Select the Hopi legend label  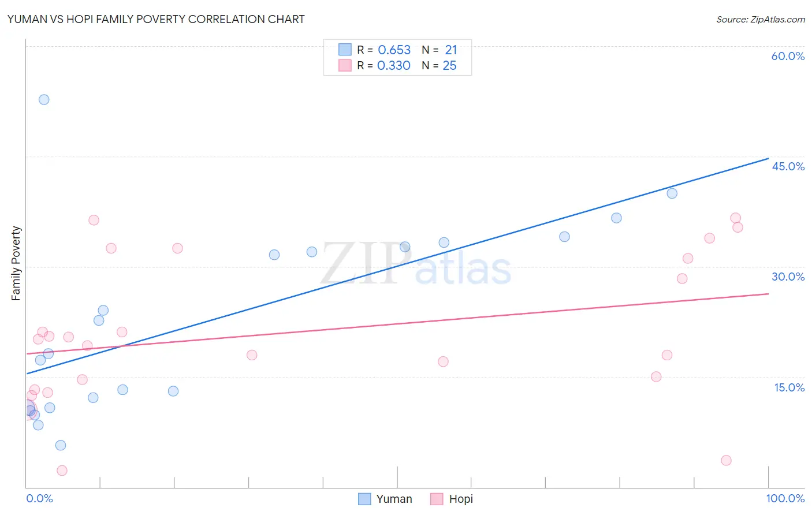click(461, 499)
